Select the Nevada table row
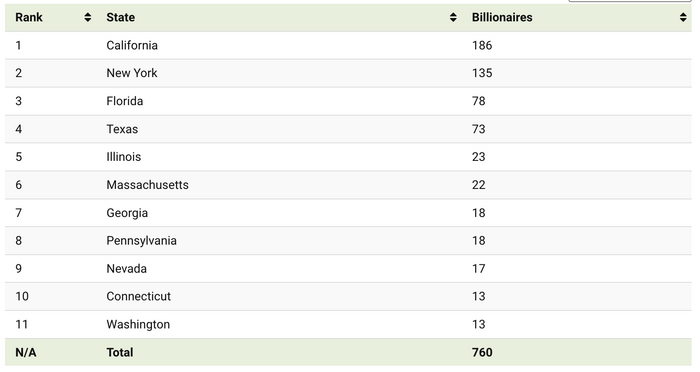Screen dimensions: 700x372 (x=348, y=269)
